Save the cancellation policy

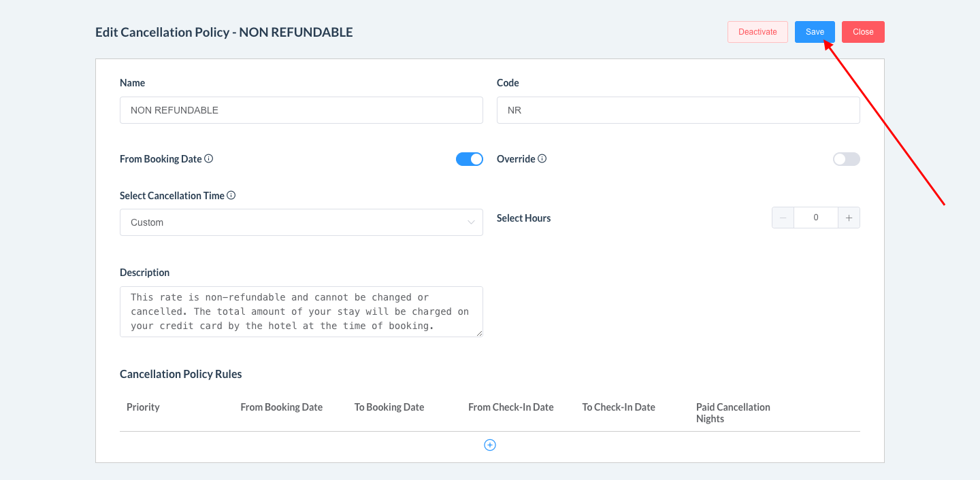click(x=815, y=32)
